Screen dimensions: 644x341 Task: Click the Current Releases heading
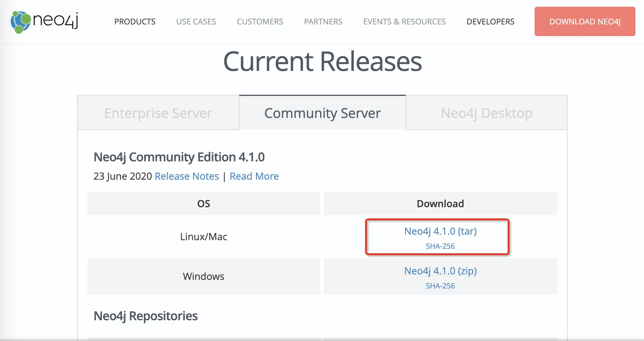(322, 61)
